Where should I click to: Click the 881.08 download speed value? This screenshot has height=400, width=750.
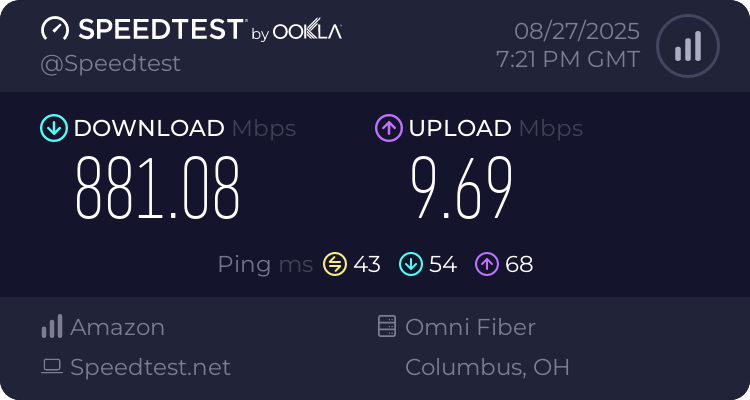click(x=158, y=188)
